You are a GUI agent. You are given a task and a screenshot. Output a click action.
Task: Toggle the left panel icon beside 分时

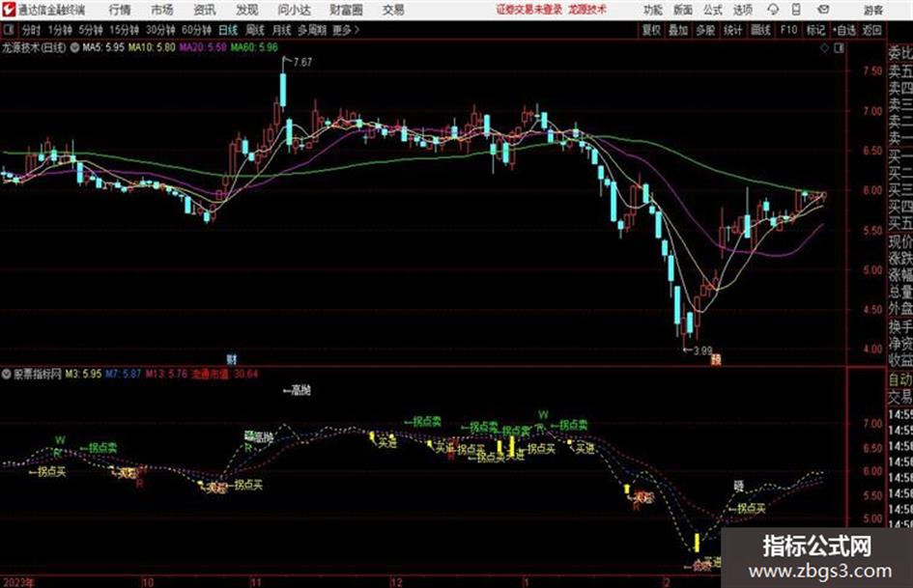[9, 30]
